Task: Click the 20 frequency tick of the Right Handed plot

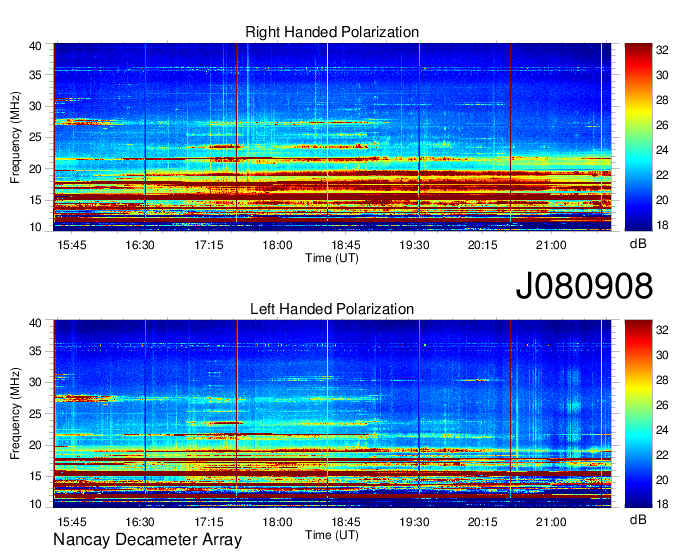Action: [35, 169]
